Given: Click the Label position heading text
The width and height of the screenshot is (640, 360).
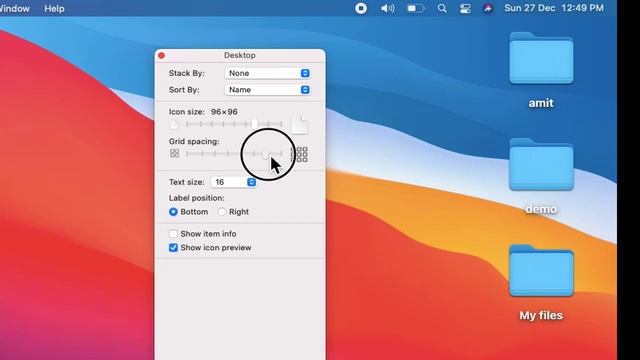Looking at the screenshot, I should pyautogui.click(x=196, y=198).
